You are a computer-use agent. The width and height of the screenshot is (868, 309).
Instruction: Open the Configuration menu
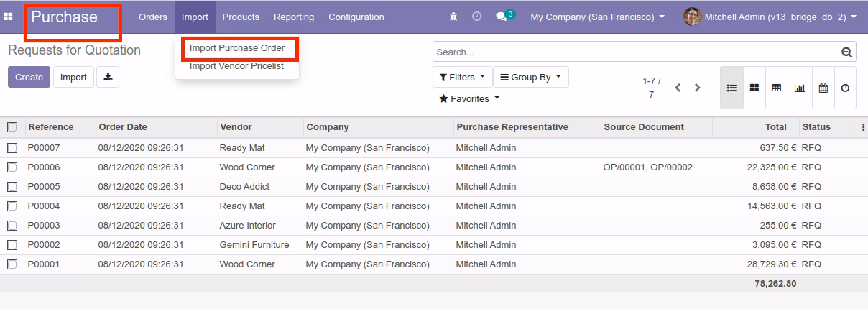(356, 17)
